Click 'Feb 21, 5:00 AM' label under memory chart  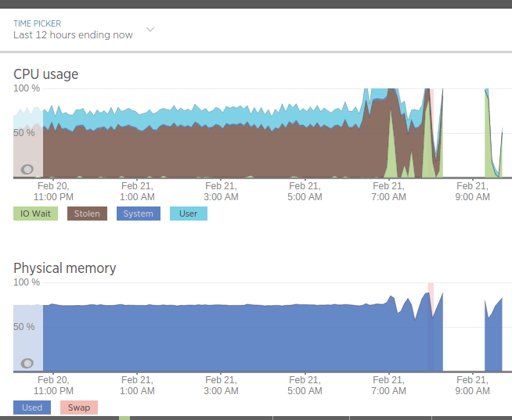(305, 385)
